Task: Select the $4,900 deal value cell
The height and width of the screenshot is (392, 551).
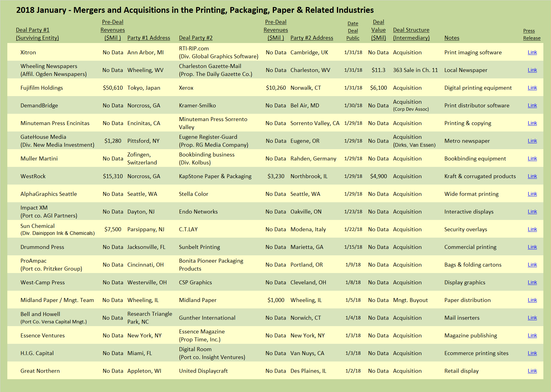Action: click(x=378, y=176)
